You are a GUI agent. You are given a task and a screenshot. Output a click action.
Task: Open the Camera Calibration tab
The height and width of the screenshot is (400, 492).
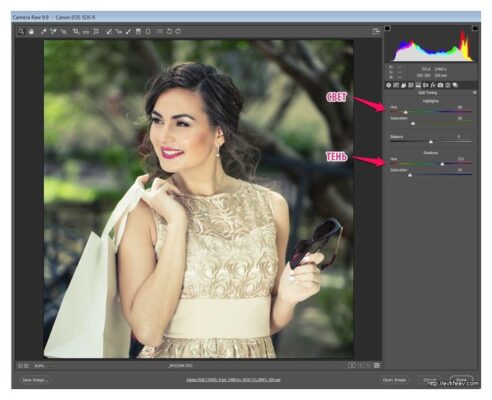point(440,85)
